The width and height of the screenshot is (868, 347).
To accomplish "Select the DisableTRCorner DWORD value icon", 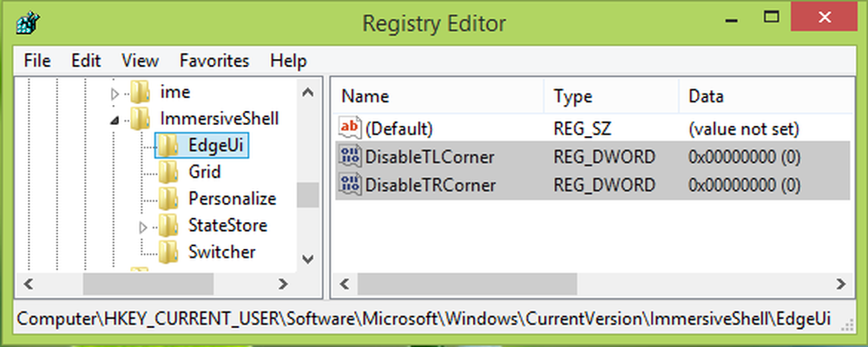I will coord(350,184).
